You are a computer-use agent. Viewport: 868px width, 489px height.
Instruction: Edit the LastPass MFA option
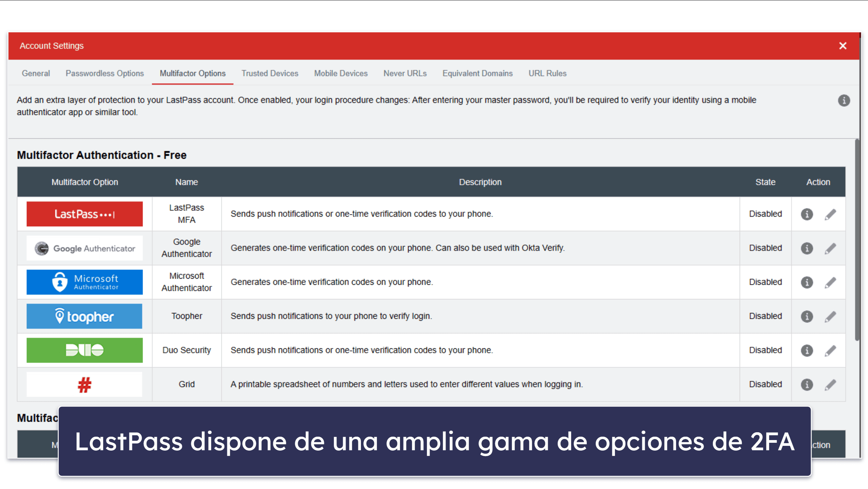pos(830,214)
